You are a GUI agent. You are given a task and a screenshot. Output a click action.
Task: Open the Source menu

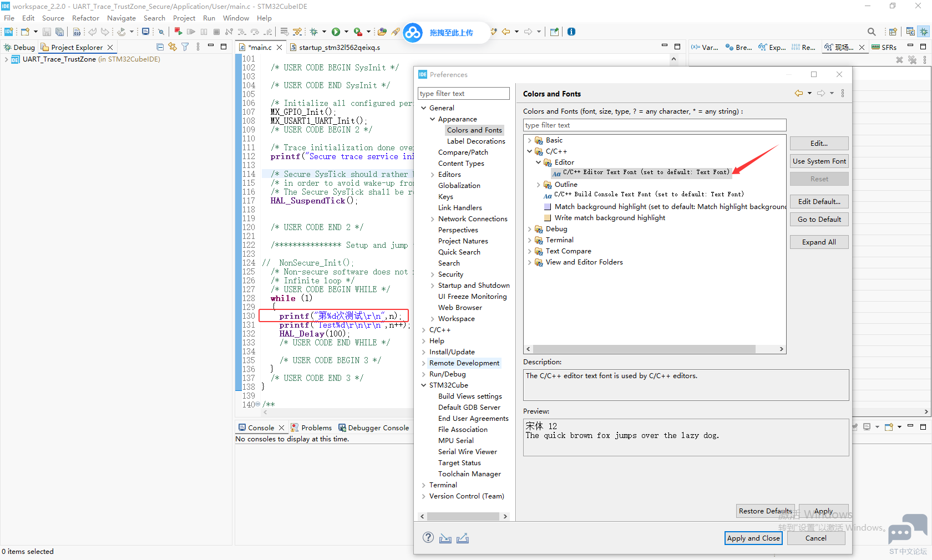53,18
